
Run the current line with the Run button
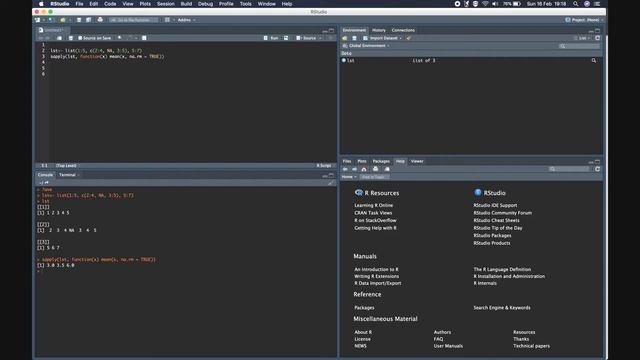[271, 38]
